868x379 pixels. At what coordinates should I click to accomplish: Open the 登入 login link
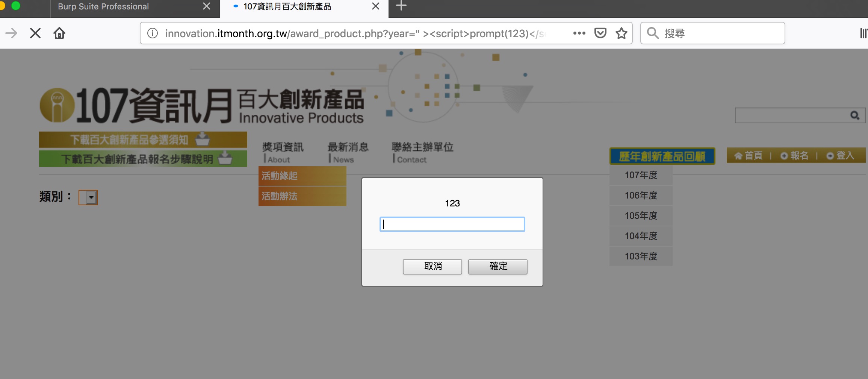click(840, 156)
